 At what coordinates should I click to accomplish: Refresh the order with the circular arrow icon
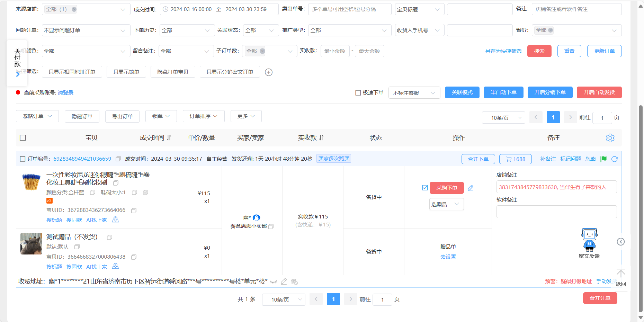[615, 159]
